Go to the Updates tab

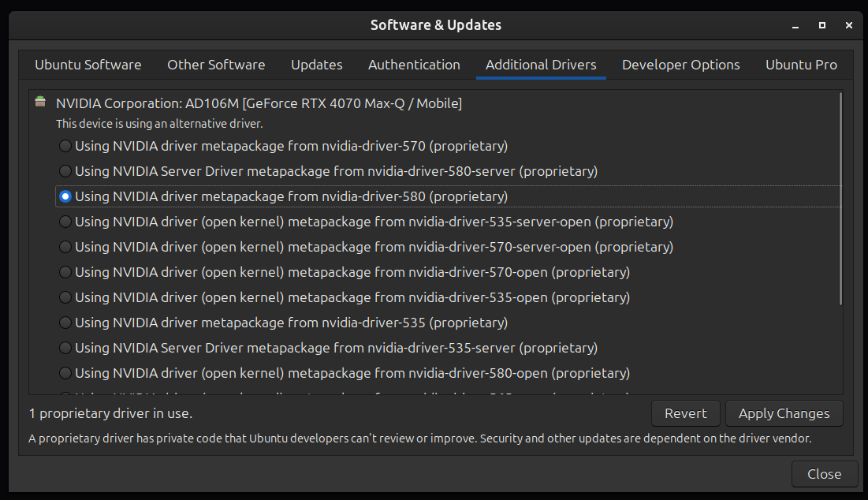pyautogui.click(x=317, y=65)
